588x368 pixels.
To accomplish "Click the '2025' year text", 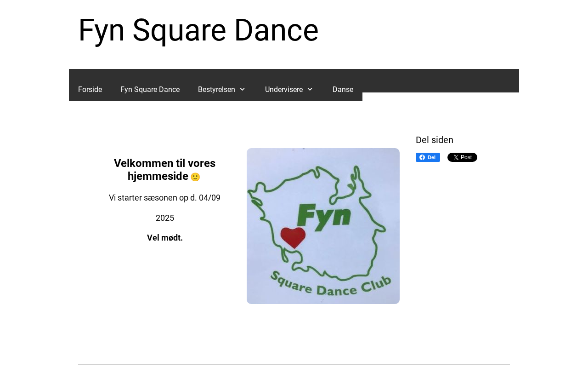I will pyautogui.click(x=165, y=218).
